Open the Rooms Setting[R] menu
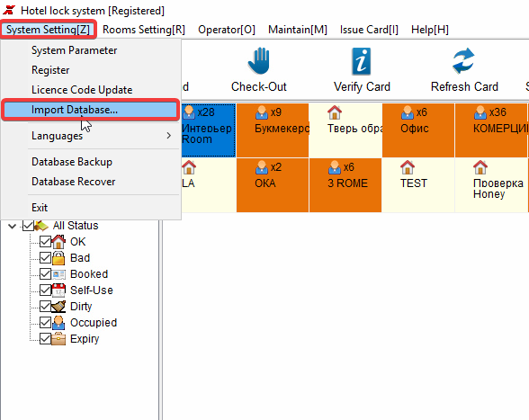 coord(144,30)
